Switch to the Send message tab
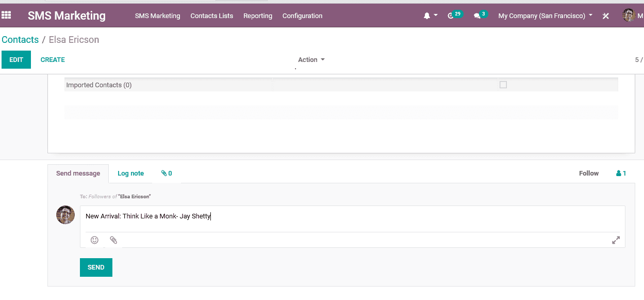644x300 pixels. (78, 173)
